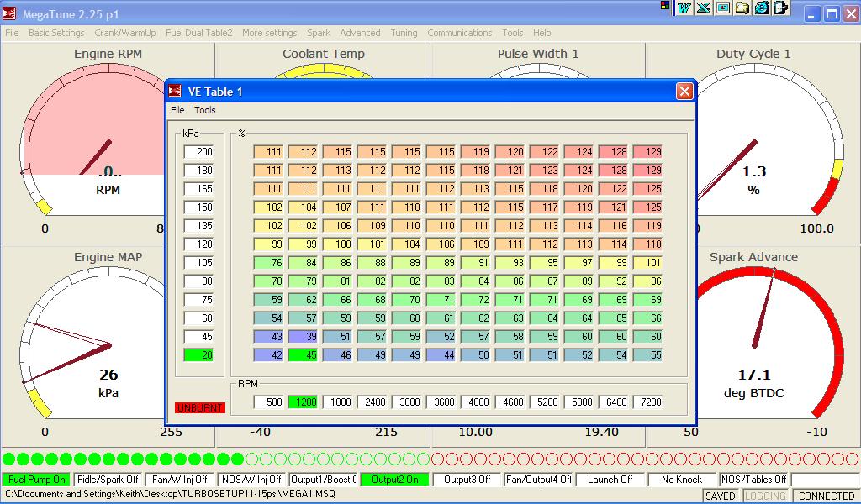
Task: Open Word from the Office shortcut bar
Action: pyautogui.click(x=684, y=8)
